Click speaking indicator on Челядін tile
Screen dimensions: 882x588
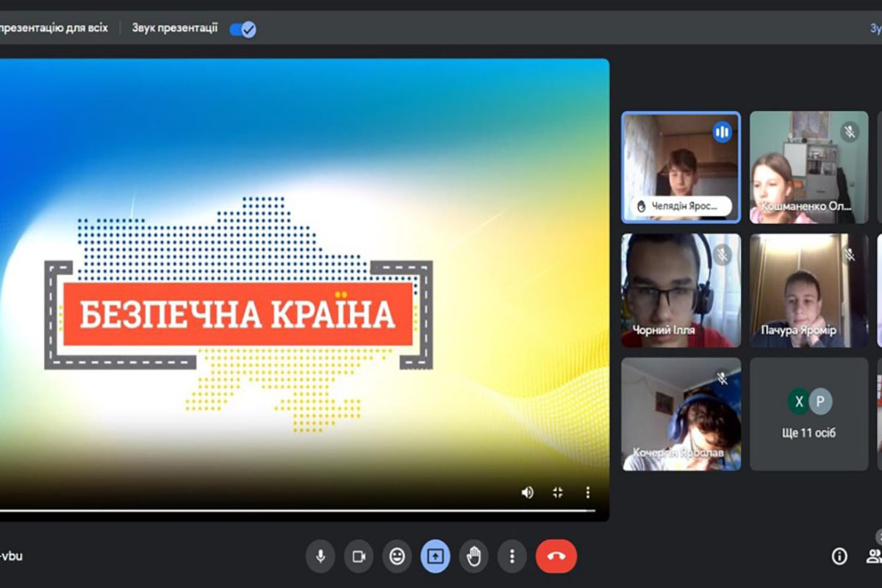(722, 132)
